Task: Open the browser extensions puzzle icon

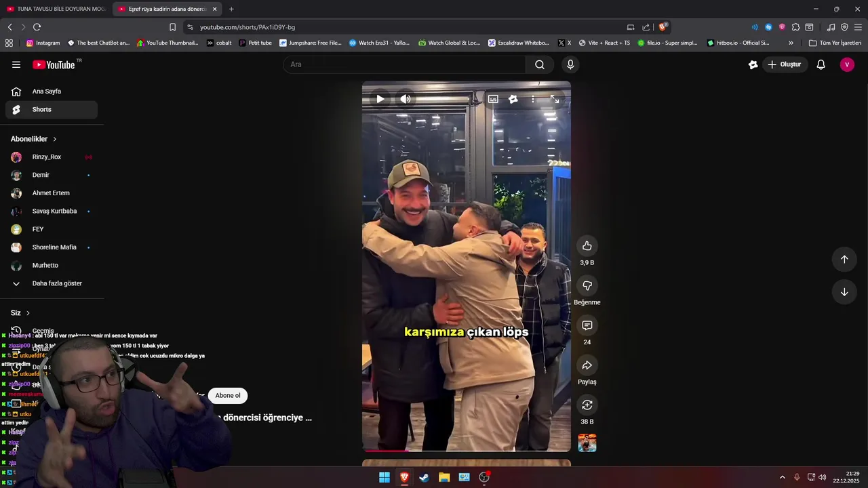Action: [795, 27]
